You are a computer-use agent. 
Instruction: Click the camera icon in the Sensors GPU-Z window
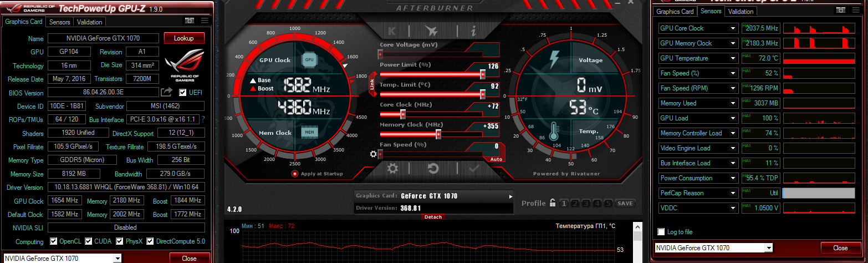click(841, 10)
